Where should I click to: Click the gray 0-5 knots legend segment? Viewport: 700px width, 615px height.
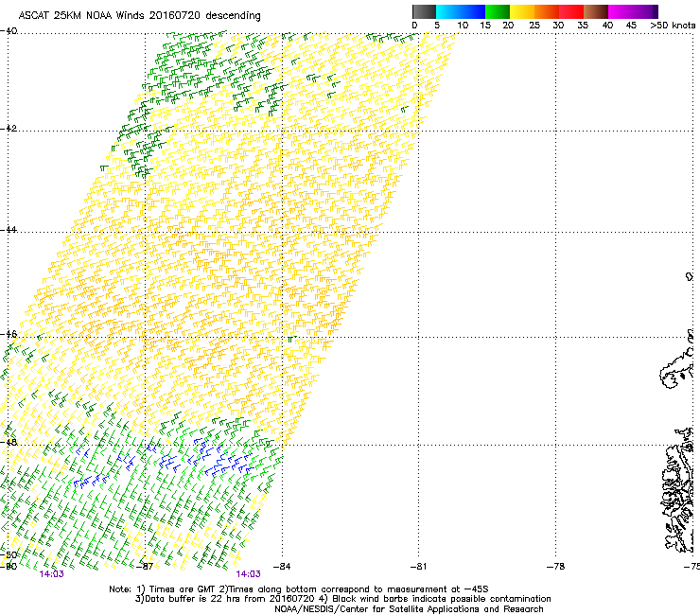424,11
